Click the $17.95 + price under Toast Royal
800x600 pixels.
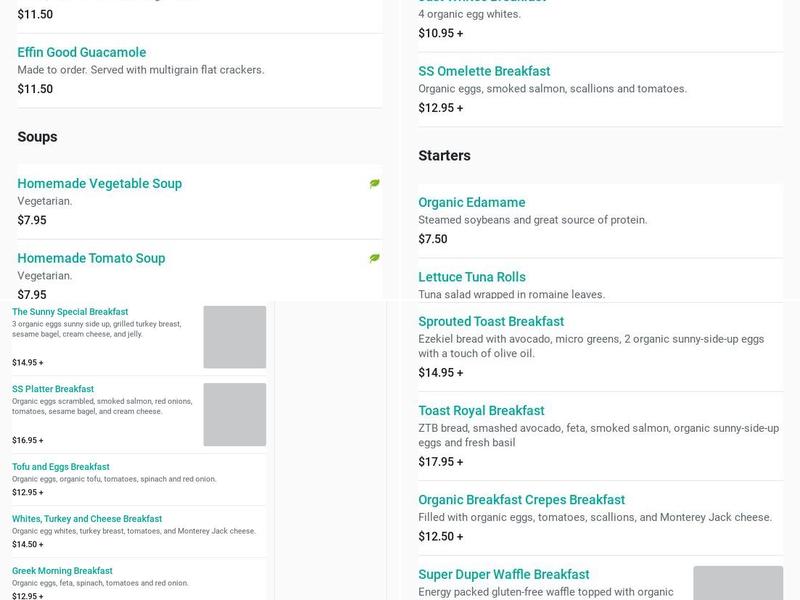coord(440,462)
